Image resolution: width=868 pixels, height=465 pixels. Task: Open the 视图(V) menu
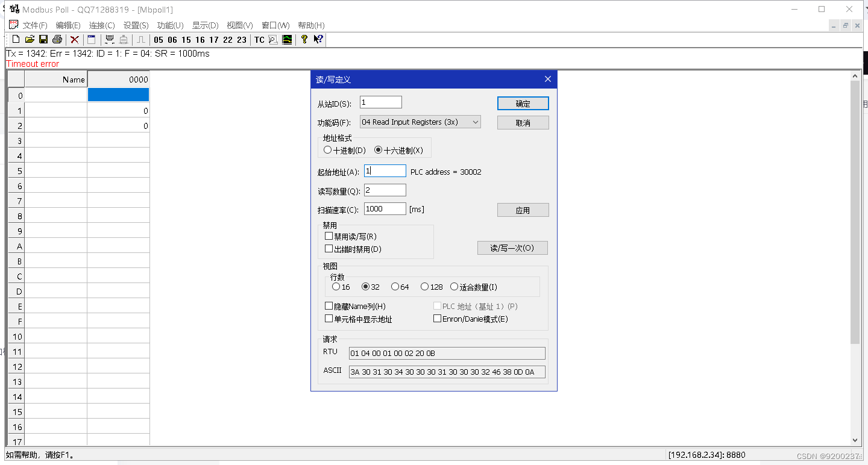pyautogui.click(x=240, y=25)
